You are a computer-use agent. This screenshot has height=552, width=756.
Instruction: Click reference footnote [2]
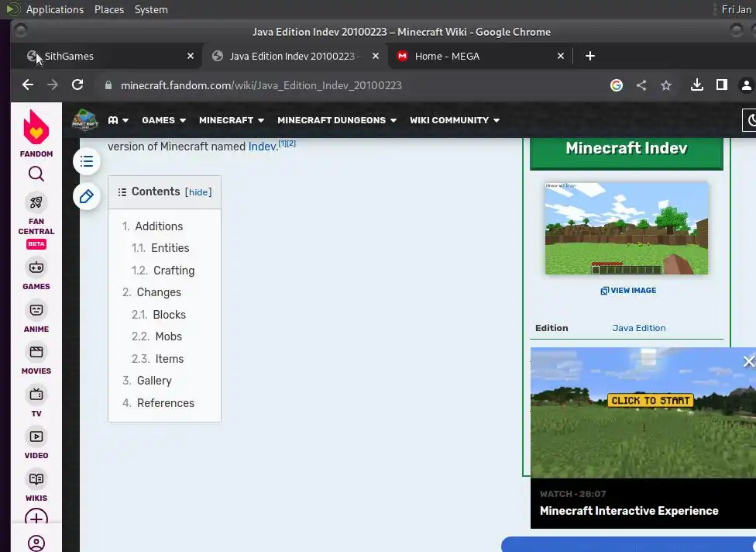[291, 143]
